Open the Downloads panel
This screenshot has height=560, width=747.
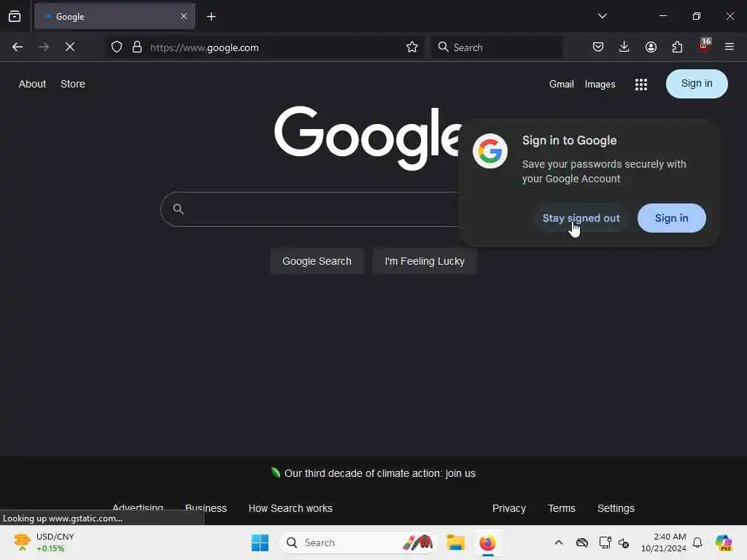(624, 47)
